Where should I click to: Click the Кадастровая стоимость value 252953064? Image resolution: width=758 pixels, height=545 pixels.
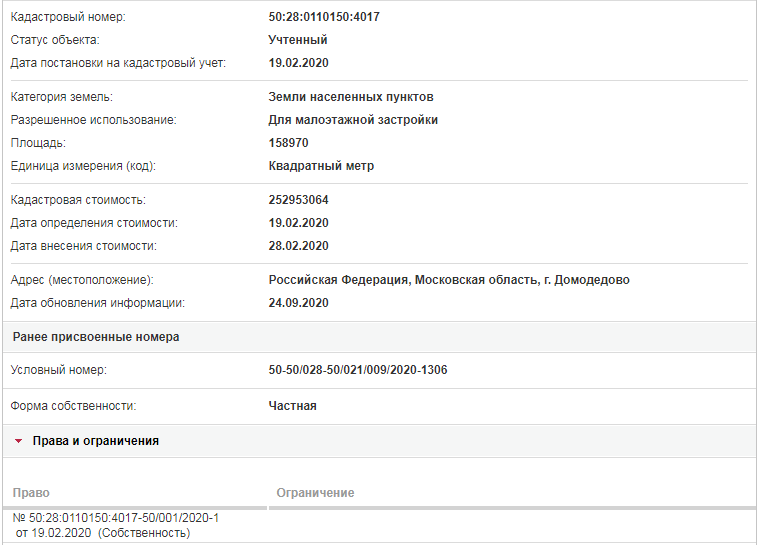pos(298,200)
